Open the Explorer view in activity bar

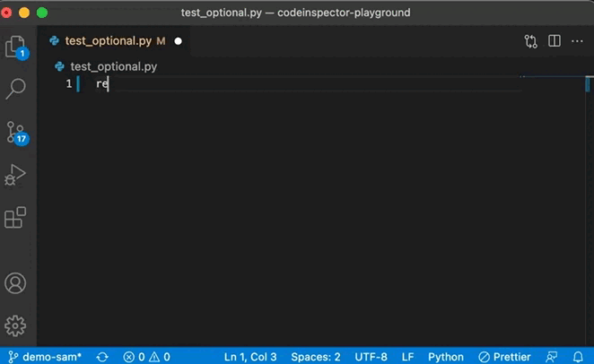click(x=16, y=47)
